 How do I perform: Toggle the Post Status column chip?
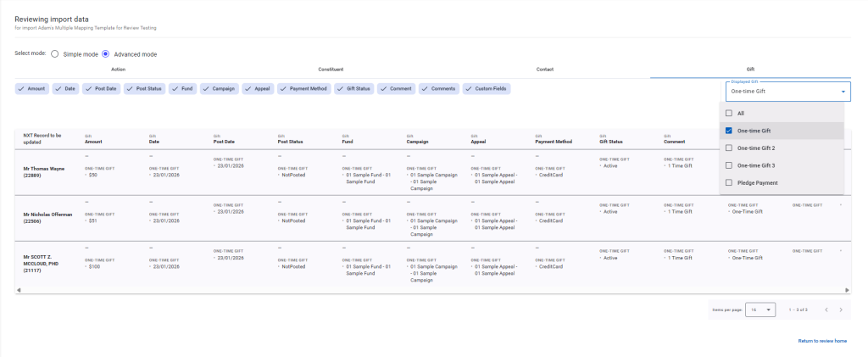[x=144, y=88]
